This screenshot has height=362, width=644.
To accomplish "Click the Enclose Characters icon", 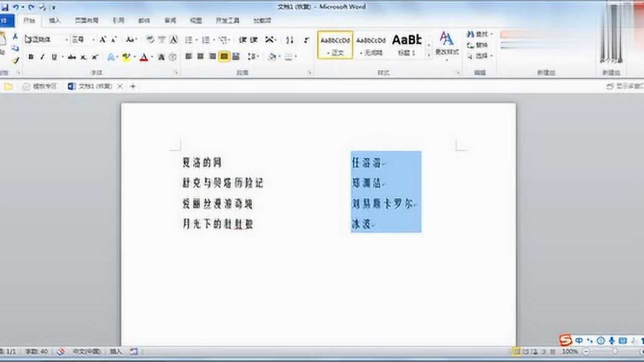I will click(x=173, y=57).
